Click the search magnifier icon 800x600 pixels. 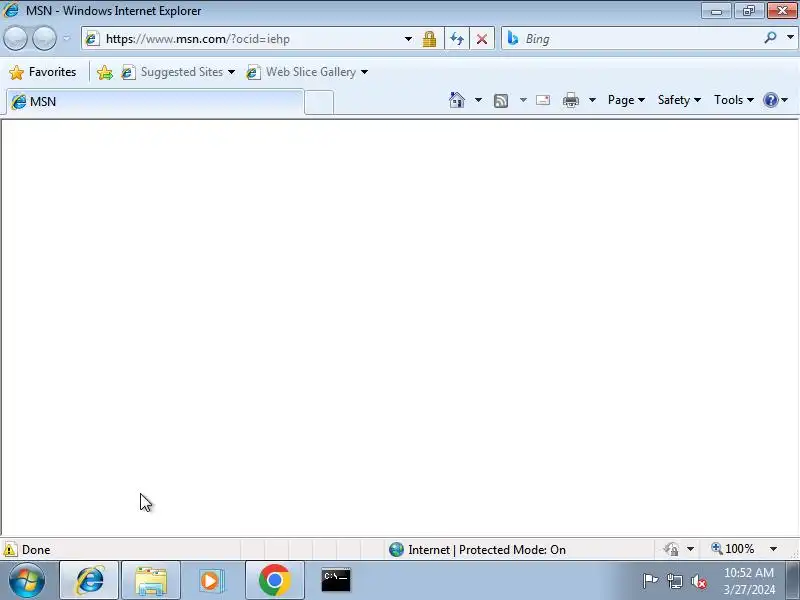pyautogui.click(x=770, y=38)
